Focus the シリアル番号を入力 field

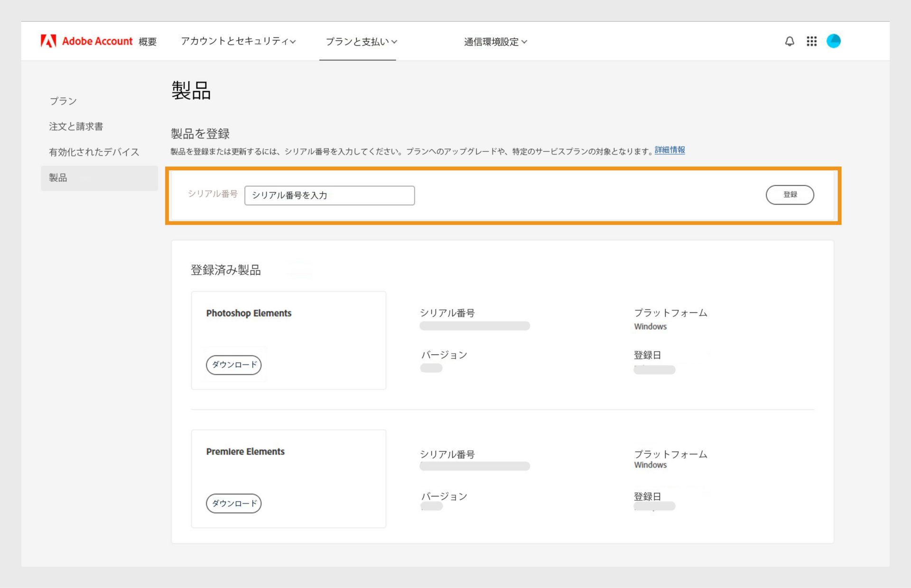(329, 195)
